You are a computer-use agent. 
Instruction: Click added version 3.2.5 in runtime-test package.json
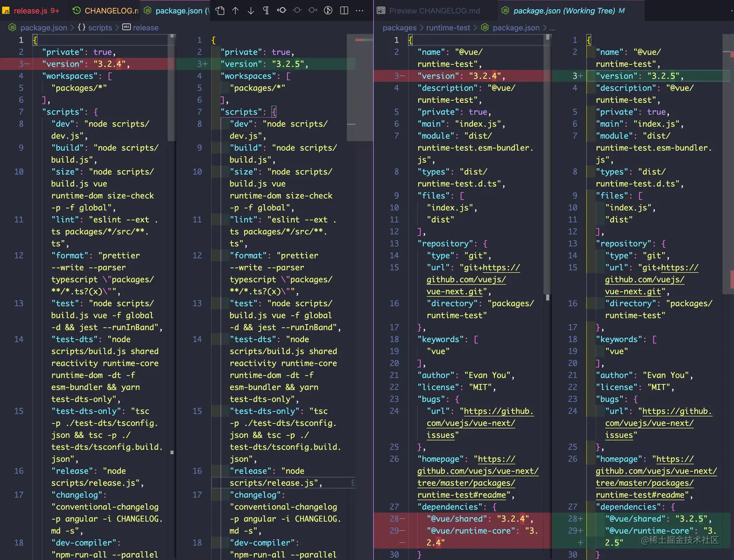click(x=641, y=76)
